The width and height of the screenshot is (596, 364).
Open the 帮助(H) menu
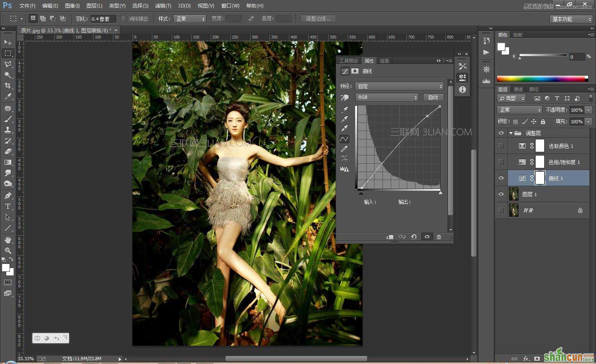click(x=255, y=6)
